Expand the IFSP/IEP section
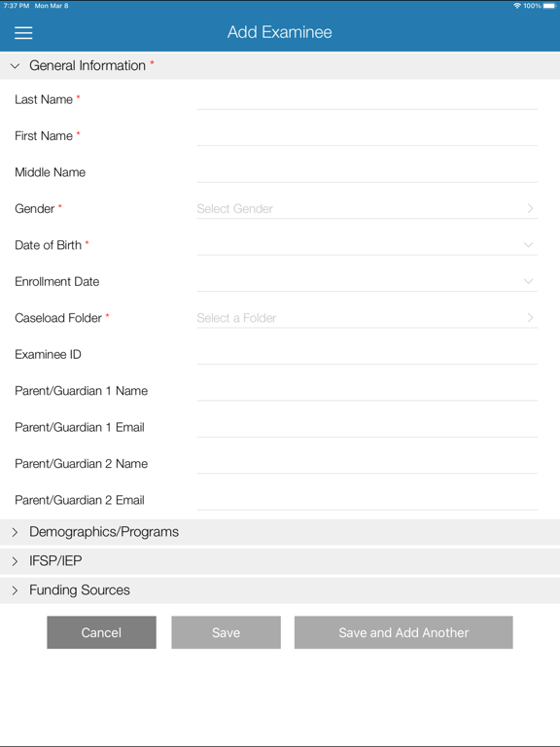 point(280,561)
